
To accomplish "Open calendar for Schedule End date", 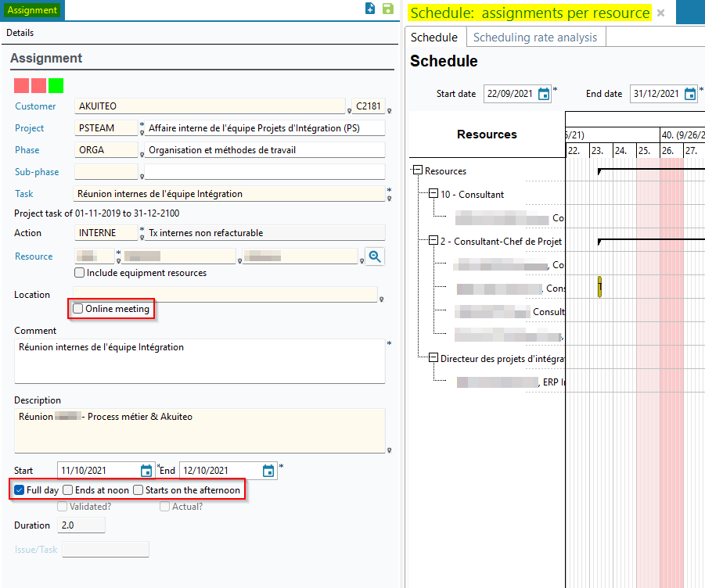I will pos(690,94).
